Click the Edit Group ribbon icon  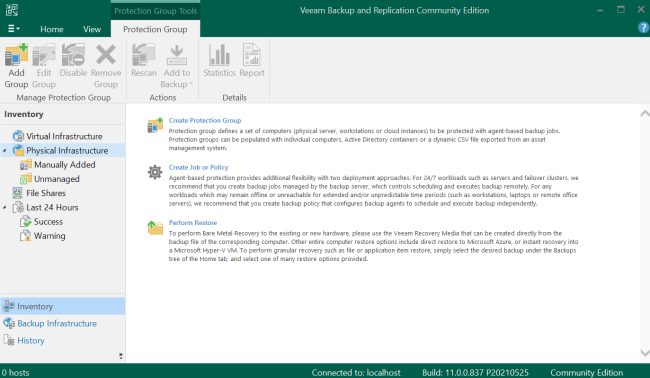tap(44, 55)
